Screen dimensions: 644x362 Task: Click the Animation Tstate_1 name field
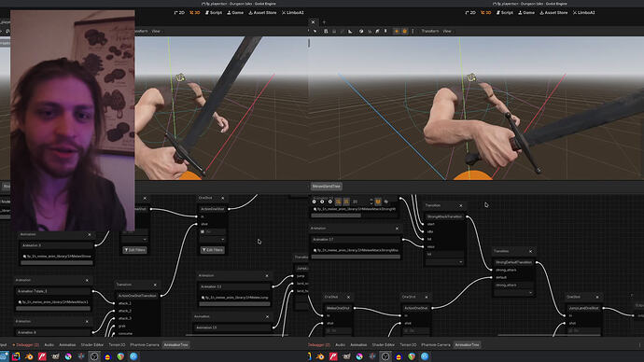click(53, 291)
